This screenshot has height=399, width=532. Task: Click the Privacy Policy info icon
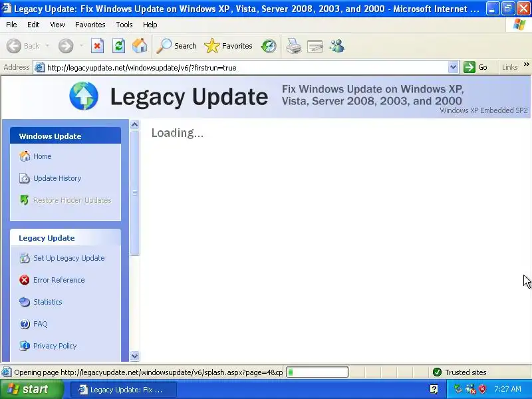point(25,346)
